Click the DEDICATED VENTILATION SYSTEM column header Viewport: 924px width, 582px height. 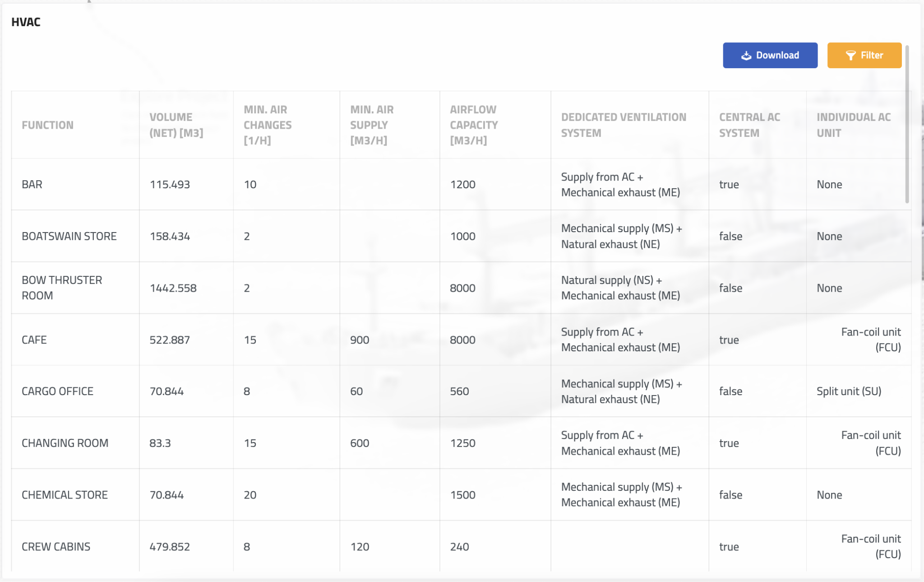point(624,125)
